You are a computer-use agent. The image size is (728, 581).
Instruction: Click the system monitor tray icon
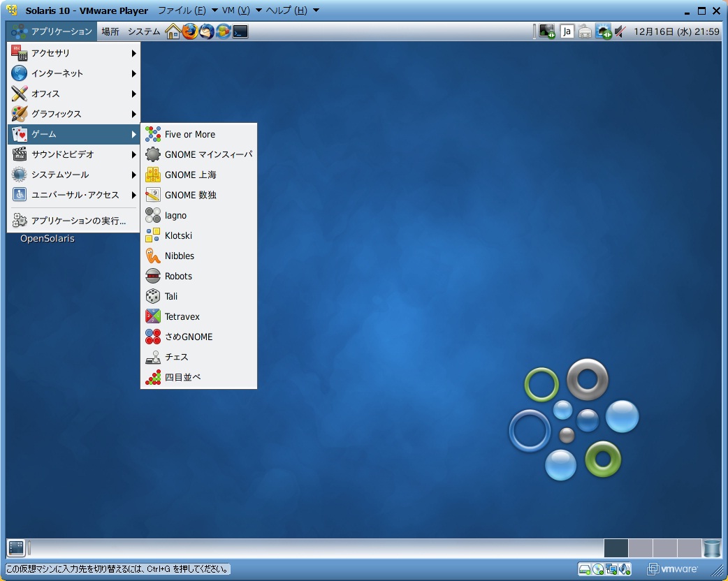pyautogui.click(x=547, y=31)
